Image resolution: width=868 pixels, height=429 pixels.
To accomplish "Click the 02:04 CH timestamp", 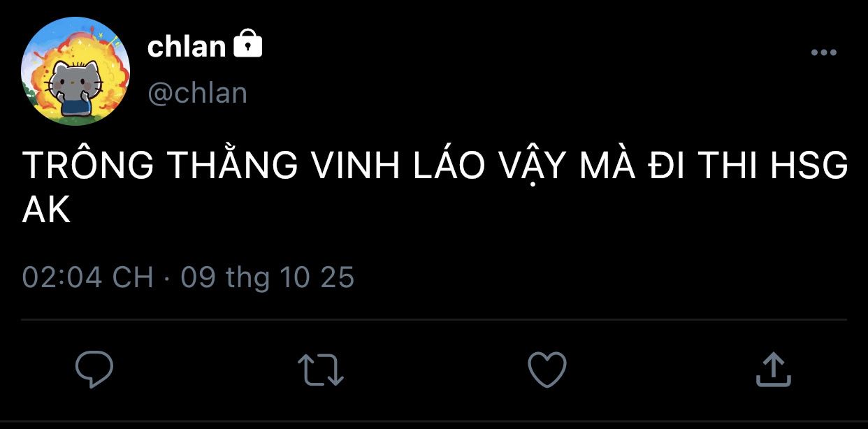I will pyautogui.click(x=88, y=277).
